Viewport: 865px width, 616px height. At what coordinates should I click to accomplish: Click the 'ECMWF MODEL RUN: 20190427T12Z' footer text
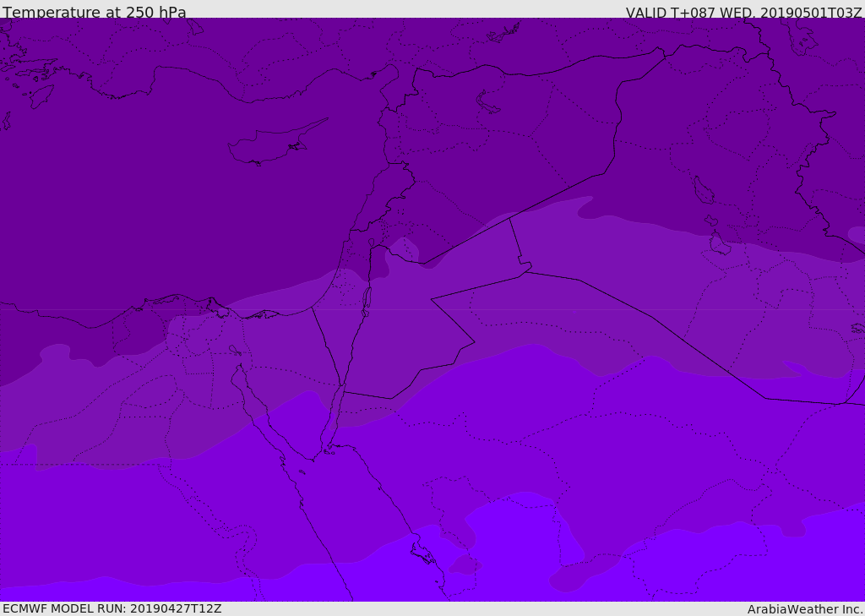[x=112, y=608]
